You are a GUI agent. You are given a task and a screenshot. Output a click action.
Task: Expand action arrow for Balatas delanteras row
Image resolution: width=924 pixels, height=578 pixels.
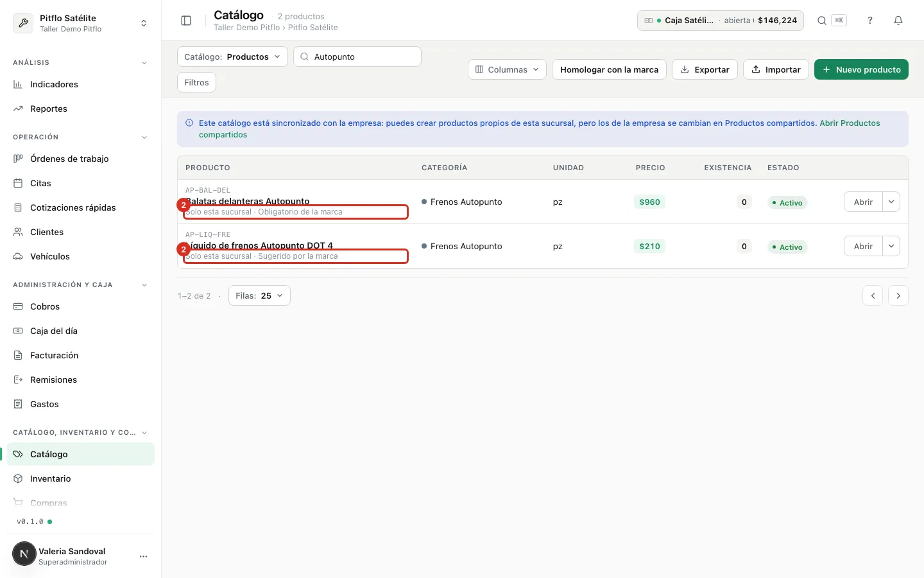[891, 202]
